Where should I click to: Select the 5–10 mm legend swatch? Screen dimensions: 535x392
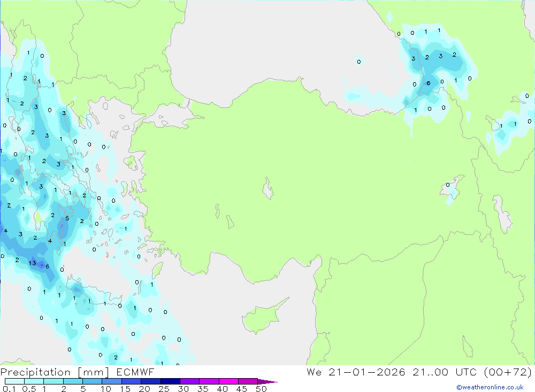(x=93, y=381)
